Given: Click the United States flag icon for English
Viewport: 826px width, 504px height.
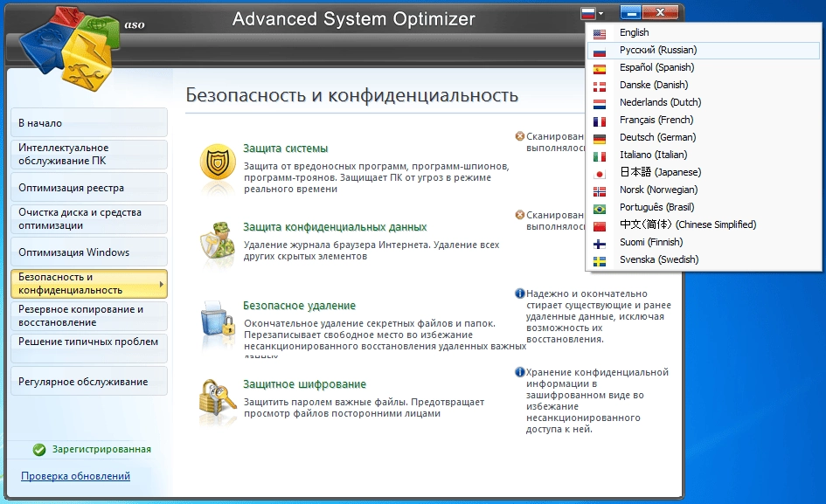Looking at the screenshot, I should [x=600, y=34].
